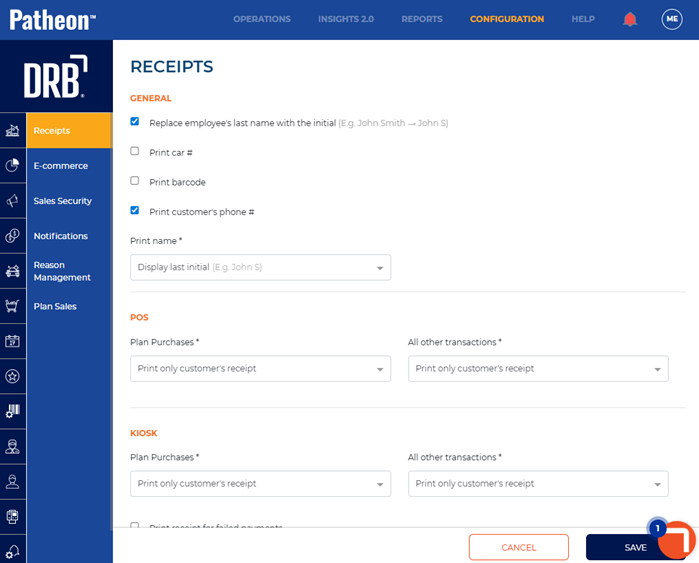Click the star badge sidebar icon
Image resolution: width=699 pixels, height=563 pixels.
click(13, 376)
